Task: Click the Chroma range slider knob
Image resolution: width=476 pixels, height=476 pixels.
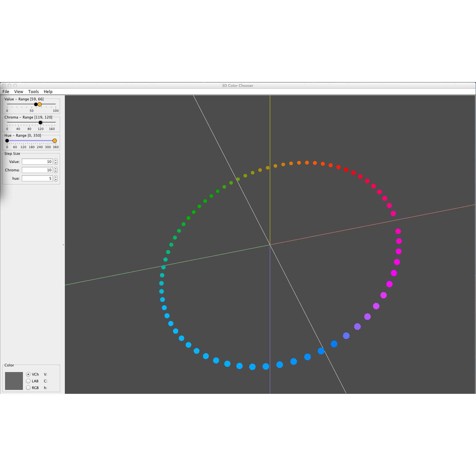Action: (x=41, y=122)
